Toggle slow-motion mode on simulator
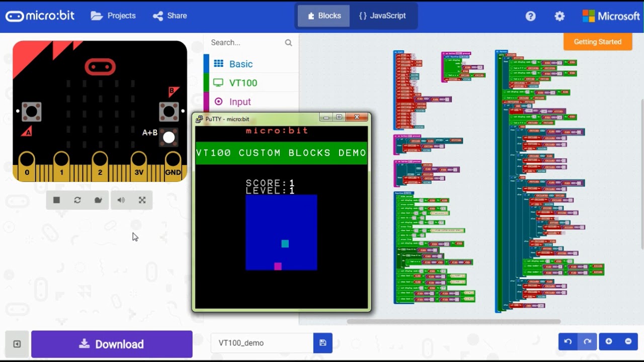 coord(98,200)
